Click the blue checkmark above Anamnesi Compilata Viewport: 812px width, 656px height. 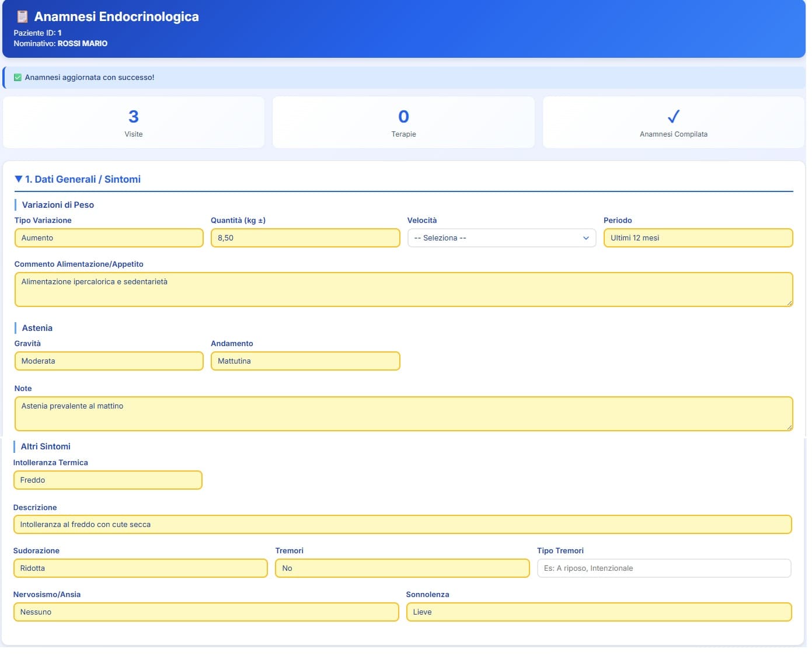click(x=673, y=117)
